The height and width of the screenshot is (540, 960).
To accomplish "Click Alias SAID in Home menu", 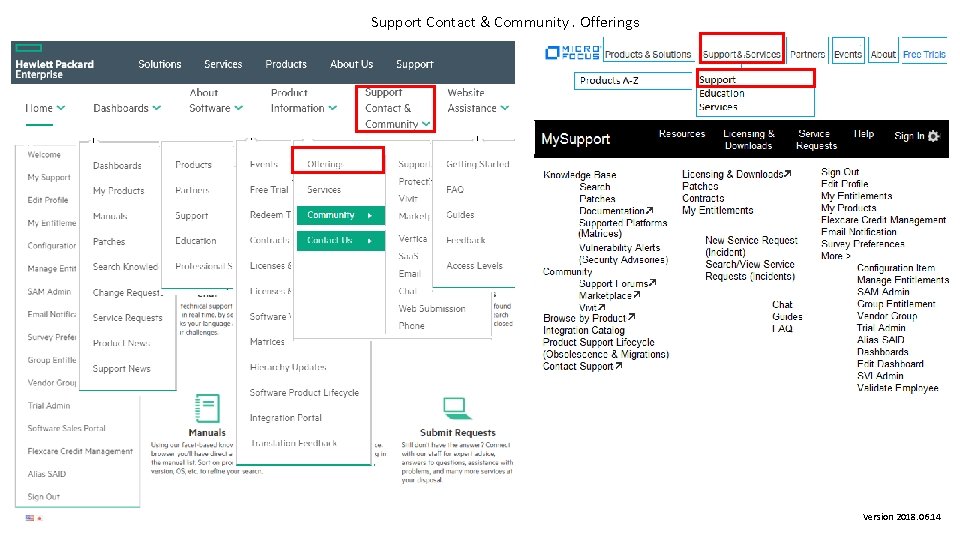I will tap(47, 474).
